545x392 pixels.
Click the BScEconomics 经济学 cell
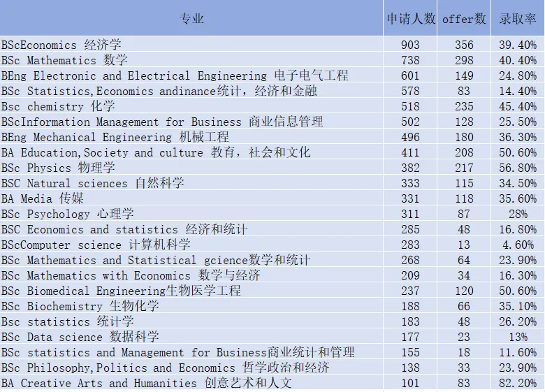pos(191,45)
